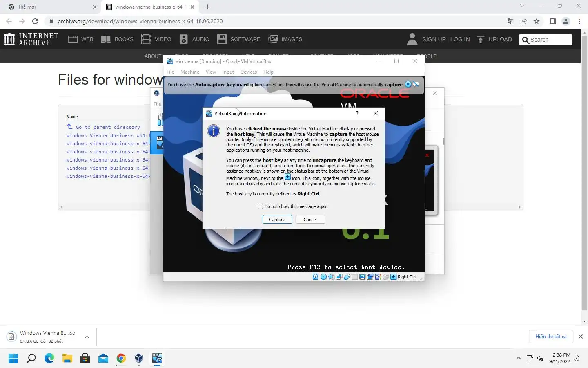Open the Internet Archive IMAGES section
The height and width of the screenshot is (368, 588).
click(x=285, y=39)
